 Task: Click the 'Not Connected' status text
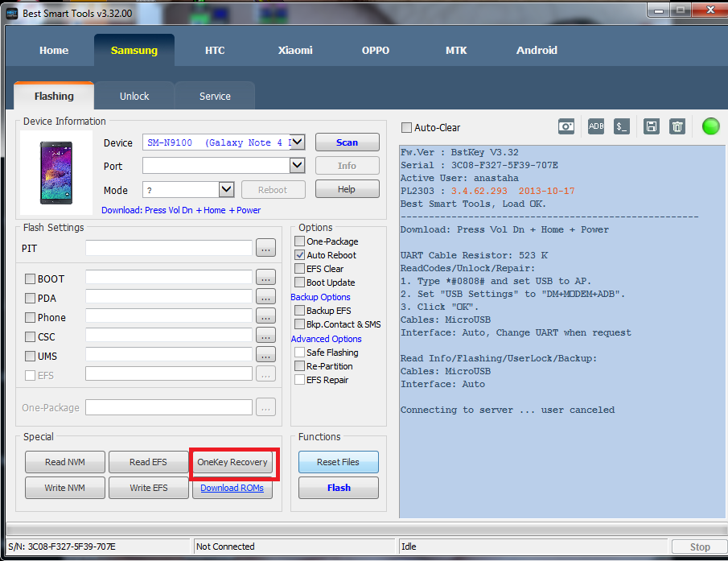[225, 547]
